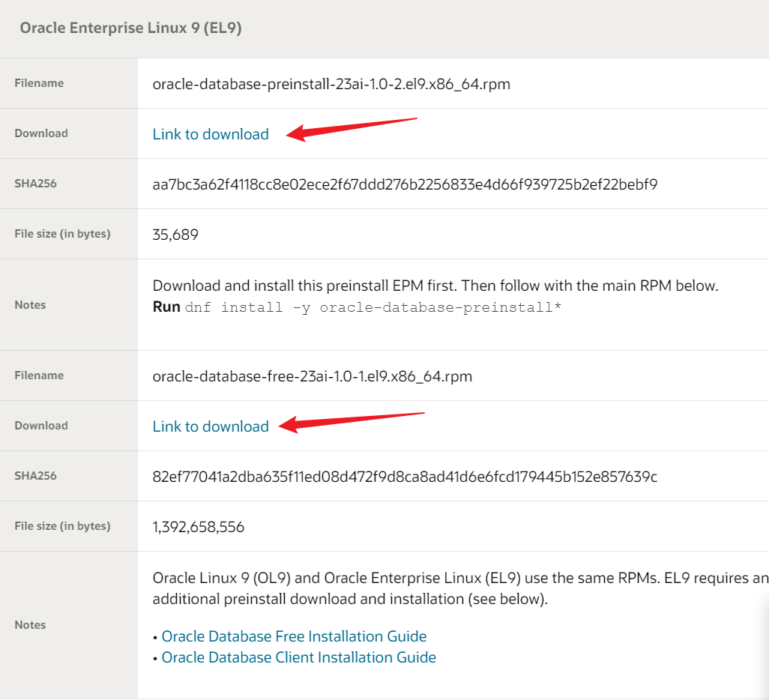Open the Oracle Database Client Installation Guide
This screenshot has width=769, height=700.
coord(298,657)
